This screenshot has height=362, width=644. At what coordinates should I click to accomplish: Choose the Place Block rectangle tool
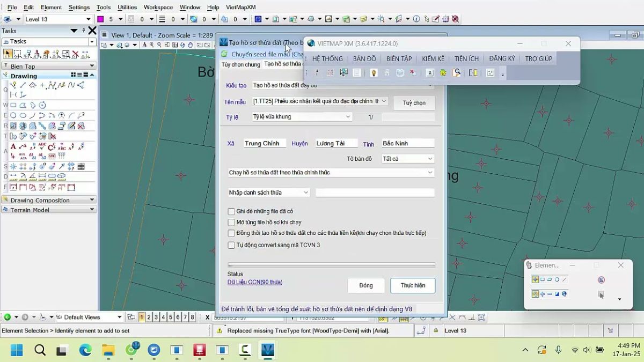pyautogui.click(x=13, y=105)
